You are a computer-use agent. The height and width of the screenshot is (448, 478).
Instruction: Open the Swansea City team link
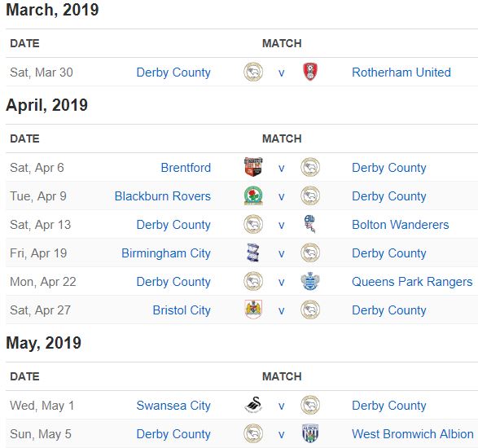click(x=173, y=406)
